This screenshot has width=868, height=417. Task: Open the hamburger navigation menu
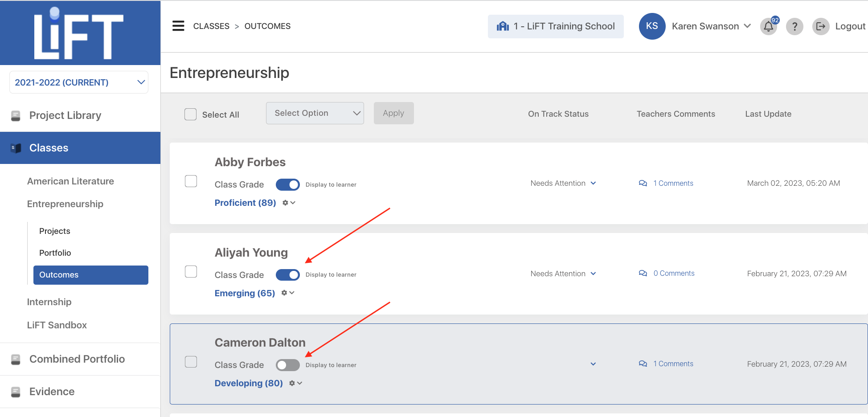pos(178,26)
